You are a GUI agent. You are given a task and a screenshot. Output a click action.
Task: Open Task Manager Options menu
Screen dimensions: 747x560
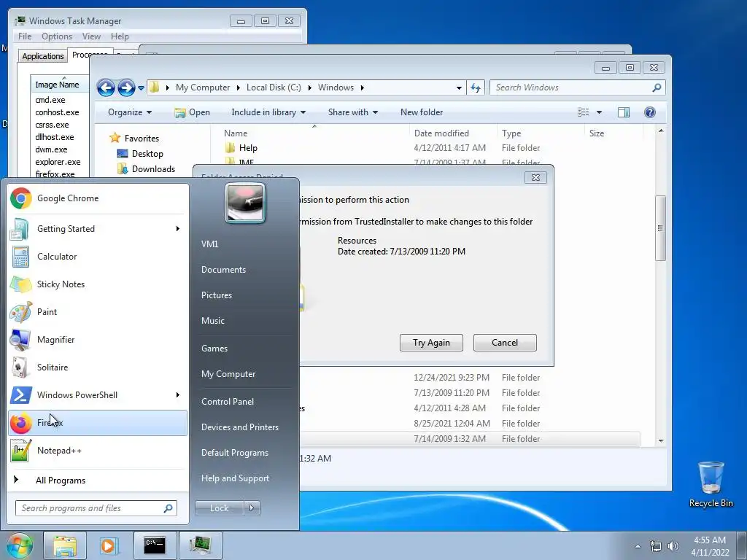(x=57, y=36)
